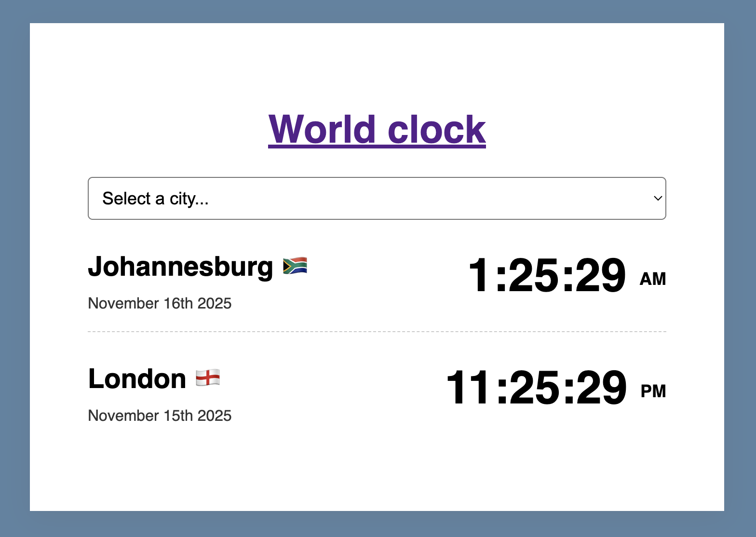
Task: Click the November 15th 2025 date
Action: [x=160, y=416]
